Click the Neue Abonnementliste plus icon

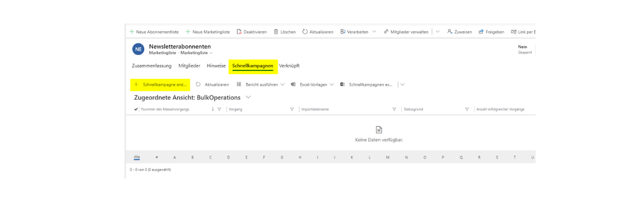tap(132, 31)
